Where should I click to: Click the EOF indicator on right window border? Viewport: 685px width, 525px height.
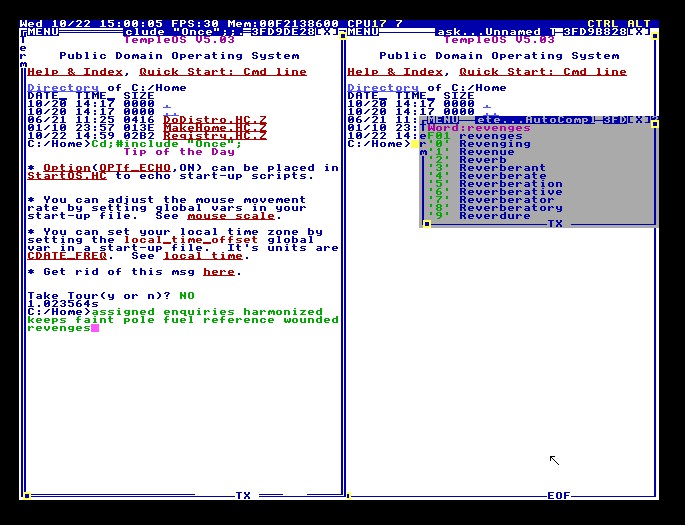[559, 495]
